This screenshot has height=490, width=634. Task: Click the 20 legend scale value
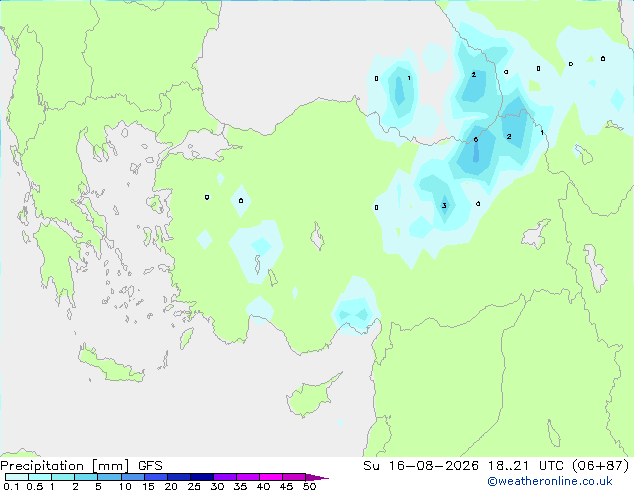click(x=171, y=486)
